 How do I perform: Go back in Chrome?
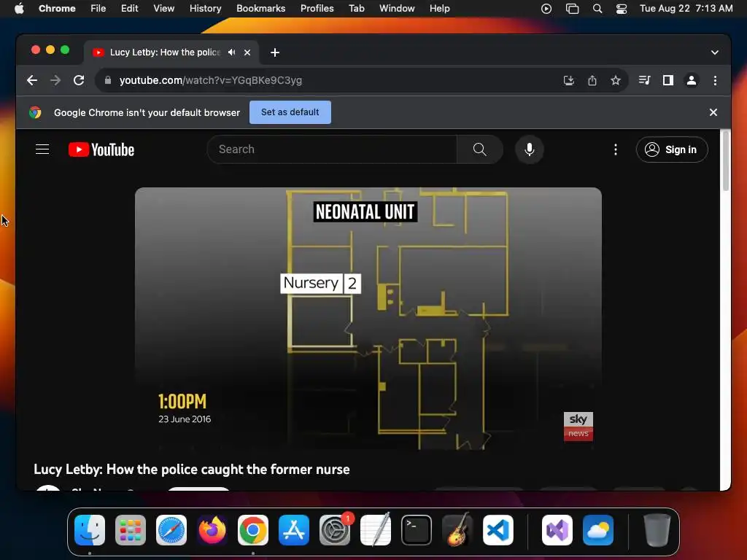pyautogui.click(x=32, y=80)
